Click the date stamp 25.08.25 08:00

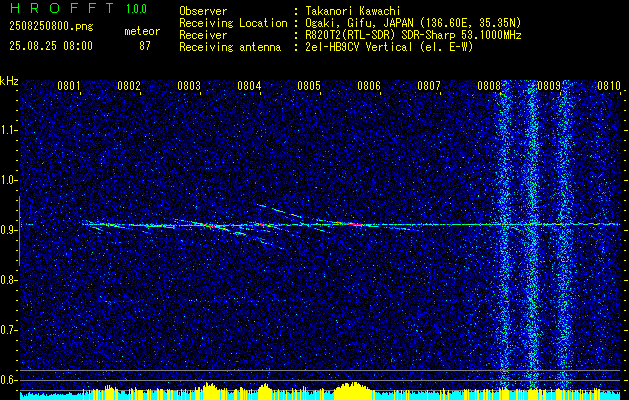click(51, 45)
